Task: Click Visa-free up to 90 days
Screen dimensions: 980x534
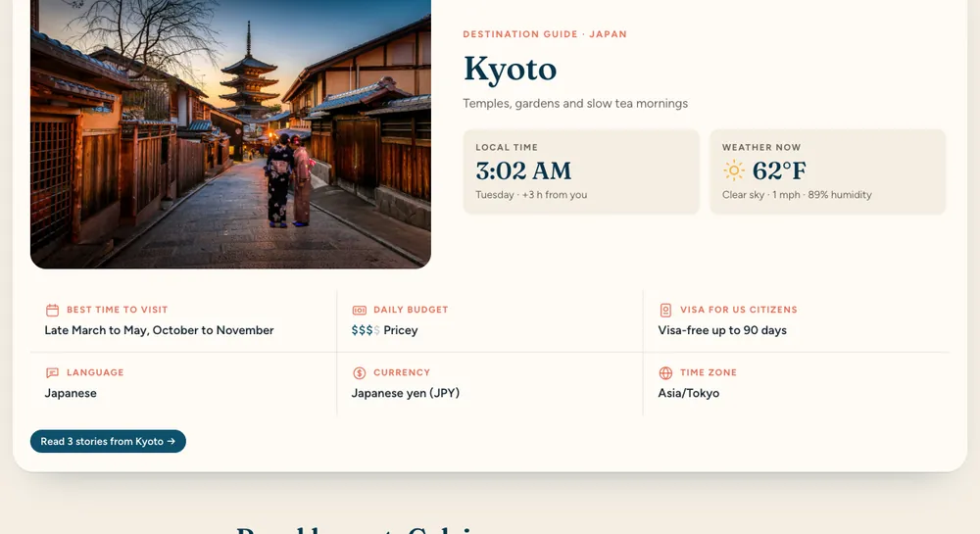Action: point(722,330)
